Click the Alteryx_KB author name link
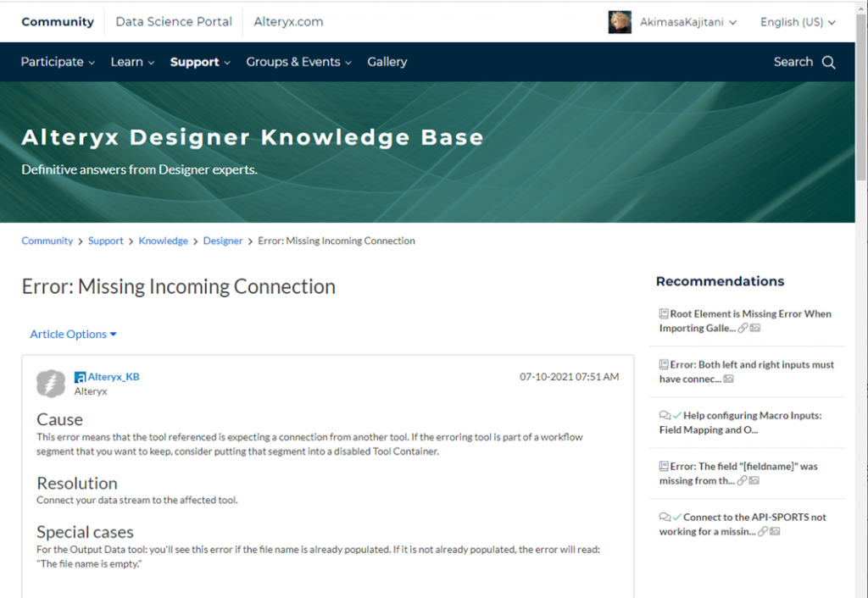Image resolution: width=868 pixels, height=598 pixels. click(x=114, y=377)
